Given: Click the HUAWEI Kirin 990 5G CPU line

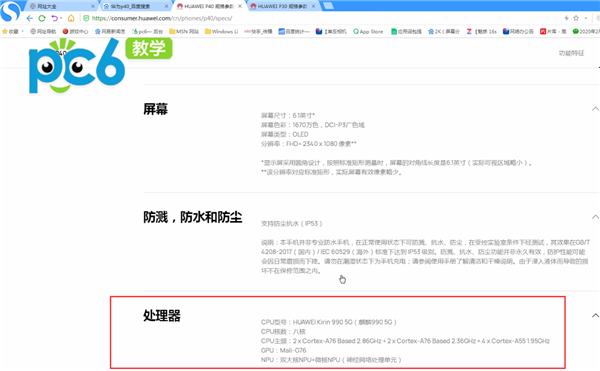Looking at the screenshot, I should pyautogui.click(x=329, y=322).
